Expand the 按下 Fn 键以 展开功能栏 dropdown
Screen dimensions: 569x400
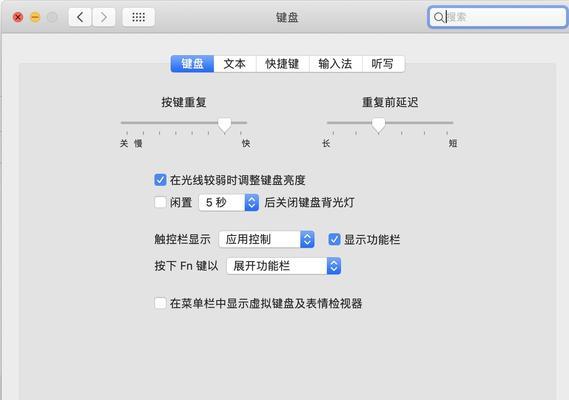tap(283, 266)
